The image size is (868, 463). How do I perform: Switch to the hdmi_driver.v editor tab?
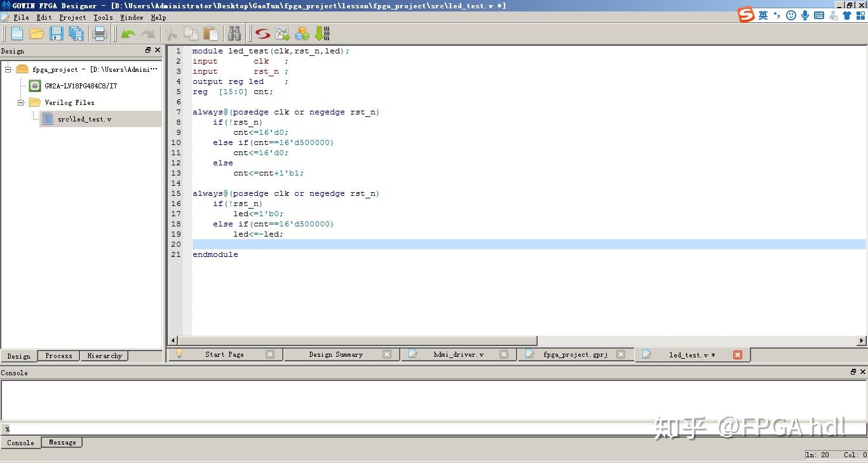point(458,354)
